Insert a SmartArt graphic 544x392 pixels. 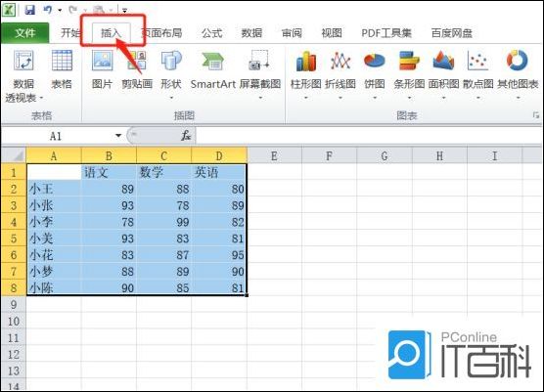pos(212,69)
